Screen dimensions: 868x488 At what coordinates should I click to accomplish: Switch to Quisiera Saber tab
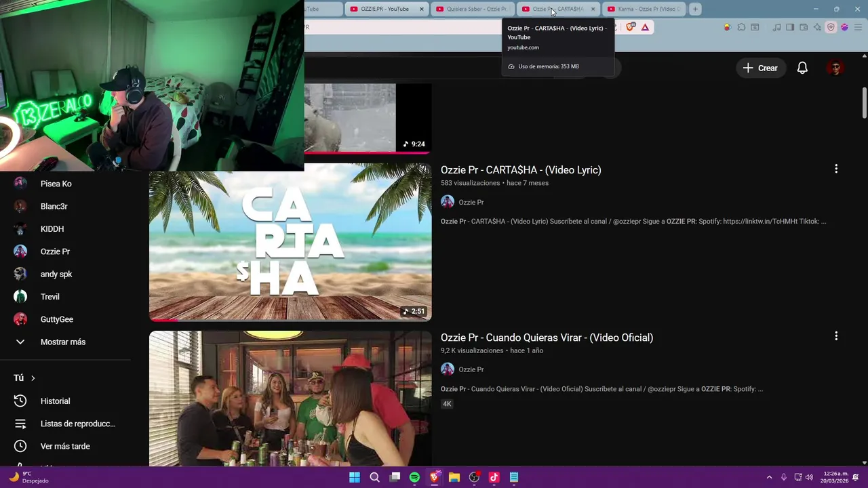pyautogui.click(x=472, y=9)
